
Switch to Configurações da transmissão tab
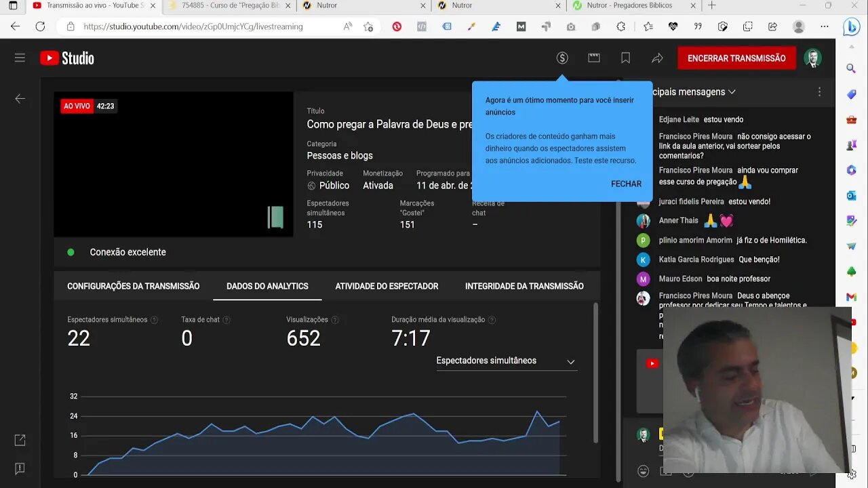click(134, 286)
